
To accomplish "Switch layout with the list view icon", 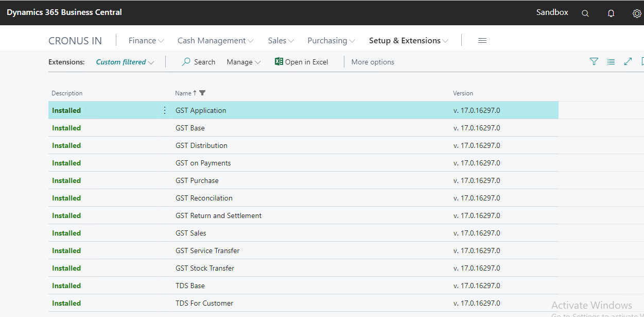I will tap(611, 62).
